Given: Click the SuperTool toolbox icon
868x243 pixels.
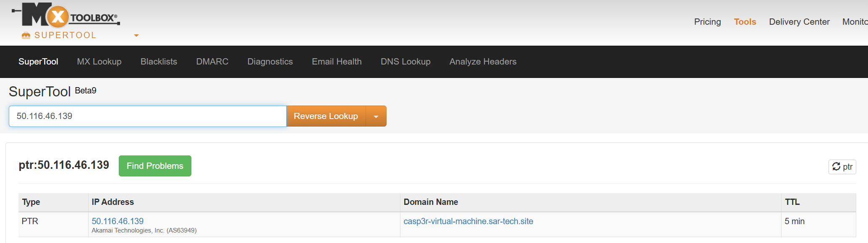Looking at the screenshot, I should coord(26,36).
